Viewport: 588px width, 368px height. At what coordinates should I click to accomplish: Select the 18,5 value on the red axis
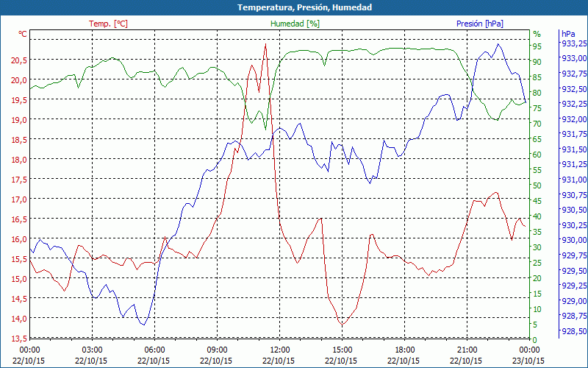pos(20,139)
